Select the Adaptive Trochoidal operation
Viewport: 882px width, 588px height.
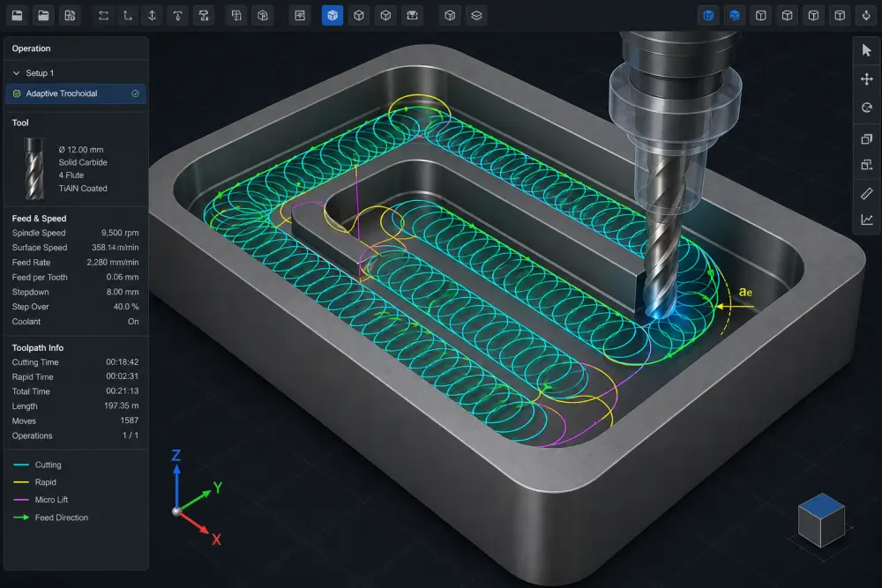point(76,93)
